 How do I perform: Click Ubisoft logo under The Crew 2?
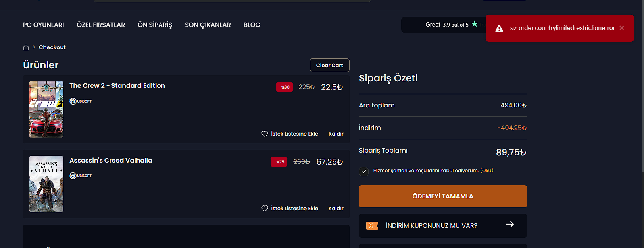point(81,101)
